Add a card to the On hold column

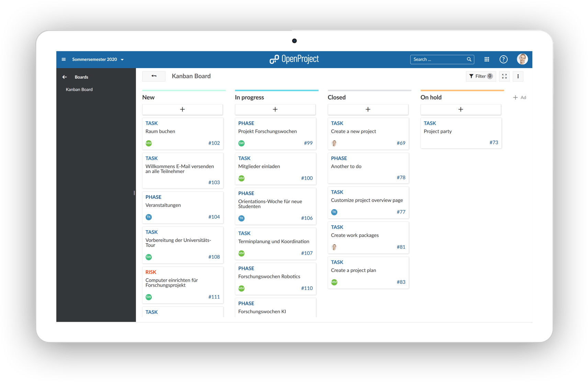(461, 109)
